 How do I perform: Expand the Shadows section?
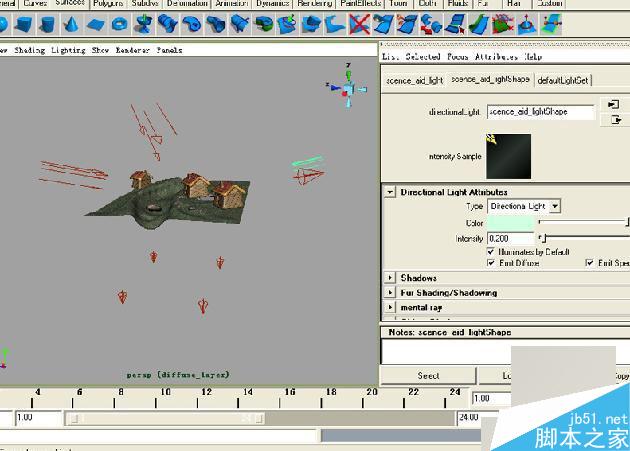pyautogui.click(x=389, y=278)
